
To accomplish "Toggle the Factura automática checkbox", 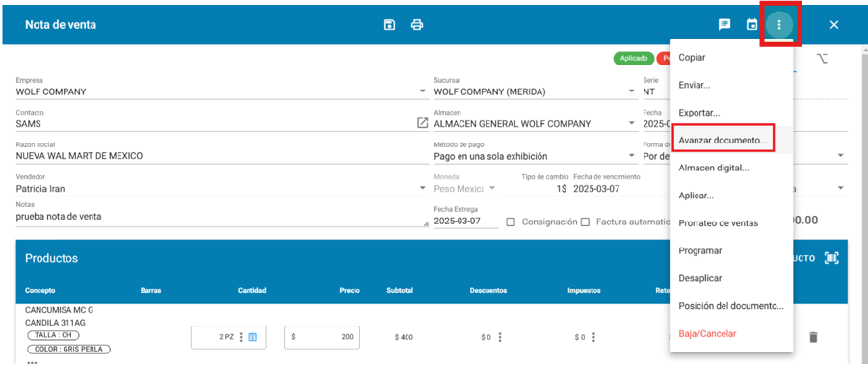I will [585, 222].
